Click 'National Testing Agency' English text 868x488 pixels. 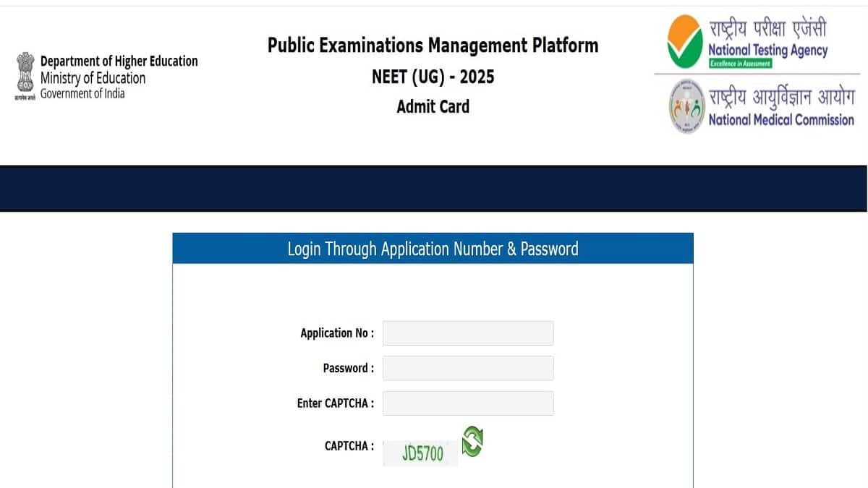tap(768, 51)
